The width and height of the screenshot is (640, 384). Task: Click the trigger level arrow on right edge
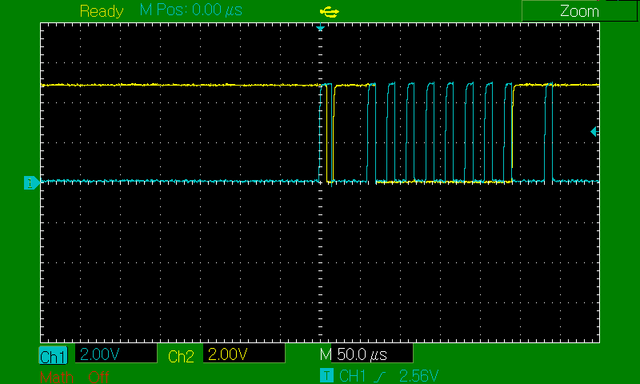click(x=593, y=131)
